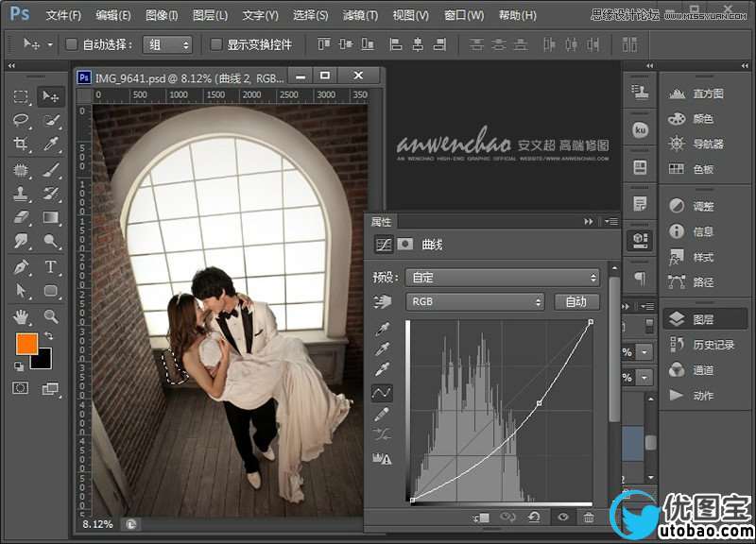This screenshot has width=756, height=544.
Task: Clip adjustment to the layer below
Action: click(481, 518)
